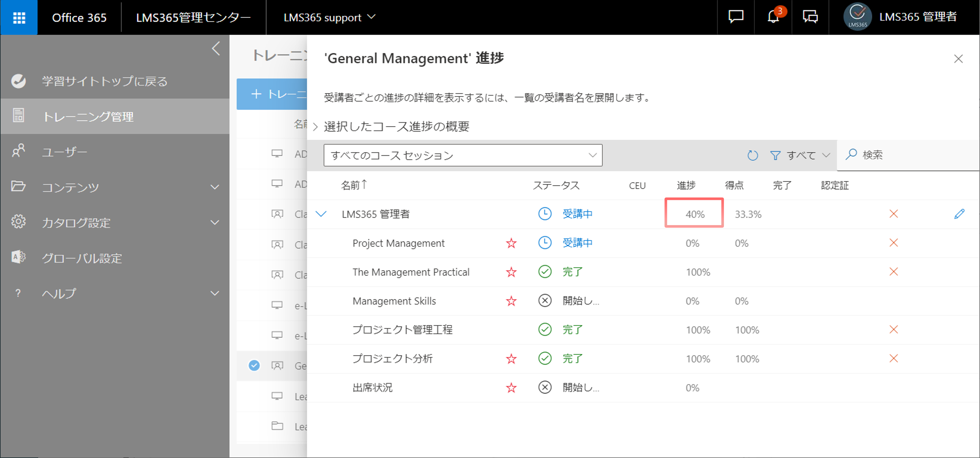Click the red X on The Management Practical row
The image size is (980, 458).
[894, 272]
